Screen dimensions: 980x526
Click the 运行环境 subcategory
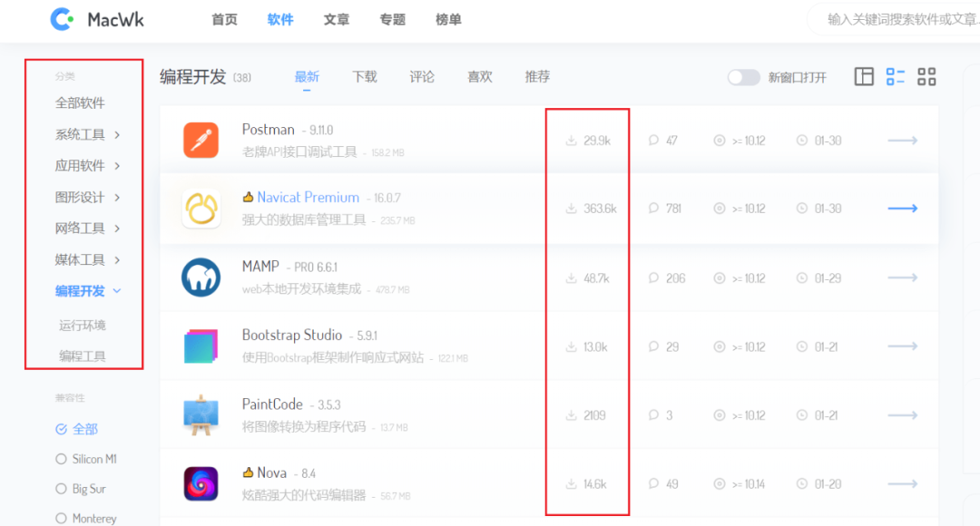[x=81, y=324]
